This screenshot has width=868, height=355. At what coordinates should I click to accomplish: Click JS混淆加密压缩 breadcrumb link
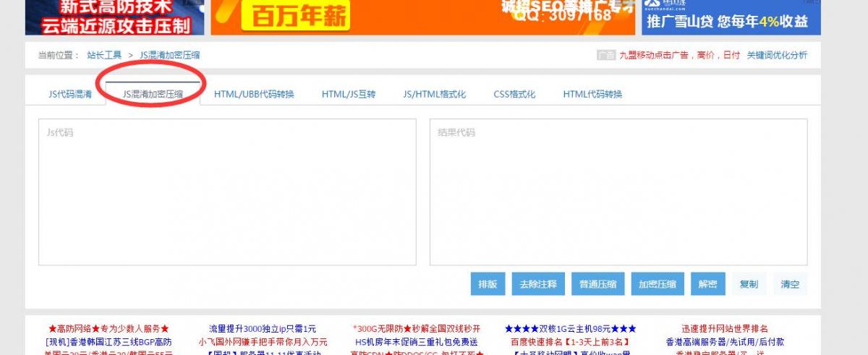pos(170,55)
